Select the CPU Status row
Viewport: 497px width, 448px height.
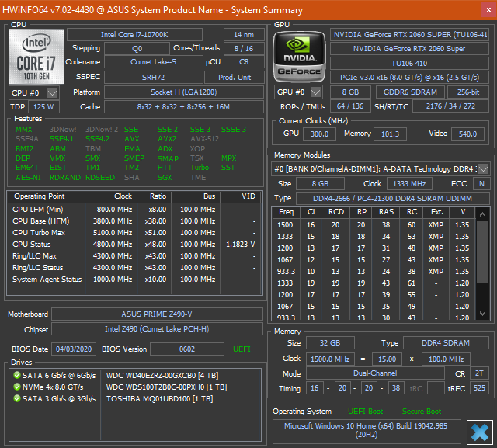tap(134, 245)
